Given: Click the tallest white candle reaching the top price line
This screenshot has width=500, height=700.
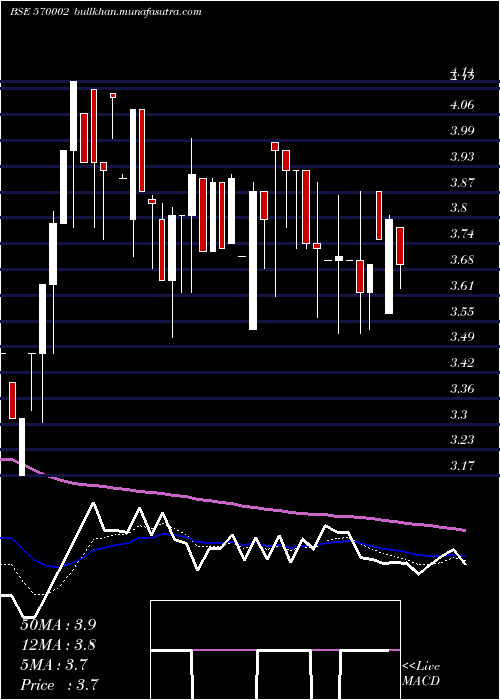Looking at the screenshot, I should (x=73, y=116).
